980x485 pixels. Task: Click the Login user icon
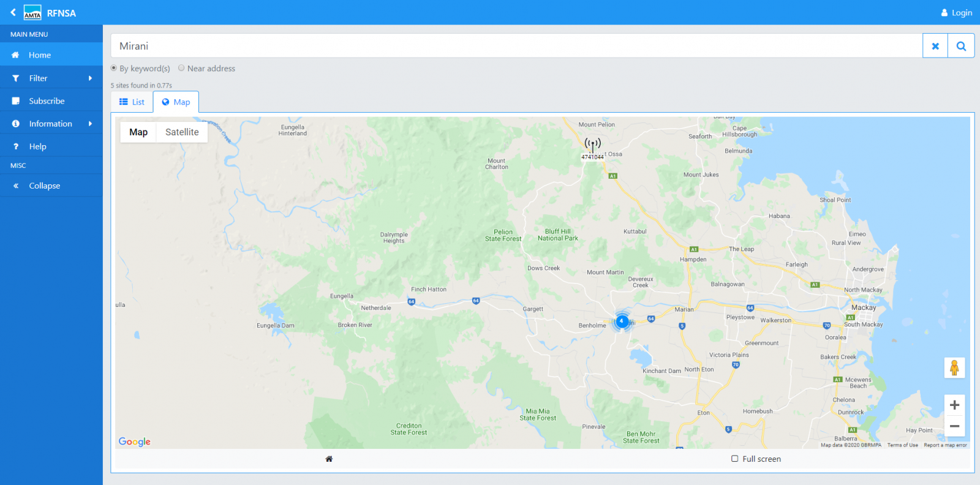tap(944, 13)
